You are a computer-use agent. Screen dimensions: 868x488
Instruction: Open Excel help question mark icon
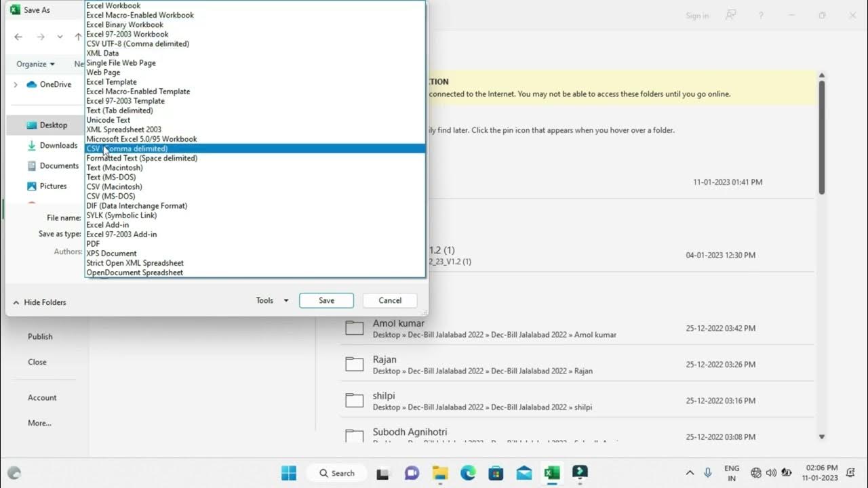[x=761, y=15]
